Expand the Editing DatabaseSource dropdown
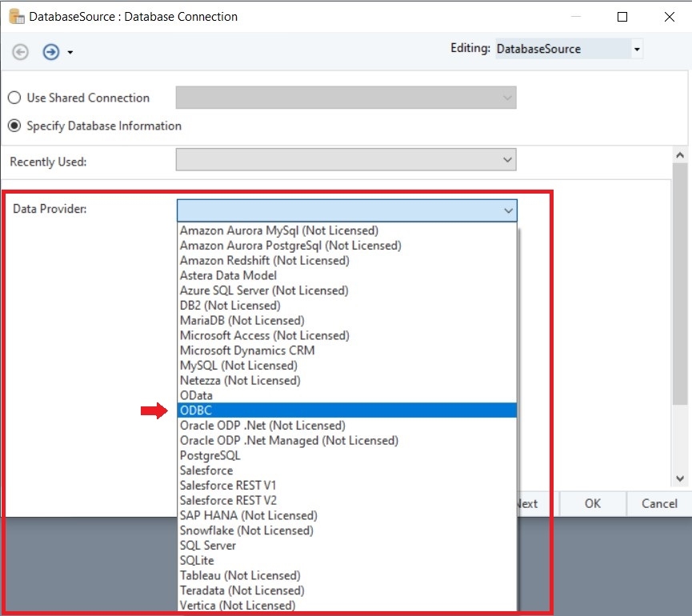 coord(637,50)
